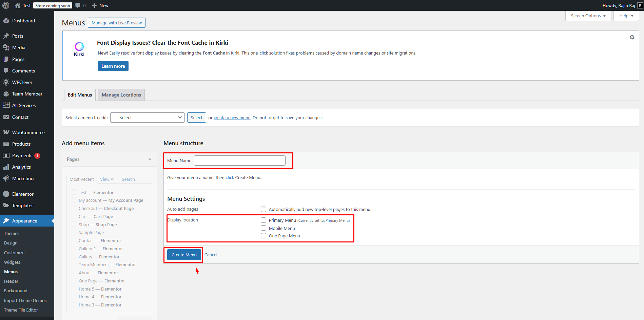Image resolution: width=644 pixels, height=320 pixels.
Task: Tick the My account page checkbox
Action: click(x=74, y=200)
